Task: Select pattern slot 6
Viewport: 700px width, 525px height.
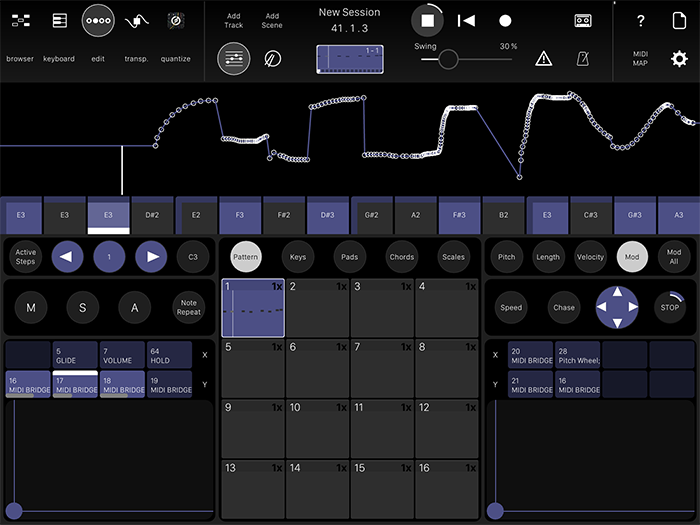Action: (317, 368)
